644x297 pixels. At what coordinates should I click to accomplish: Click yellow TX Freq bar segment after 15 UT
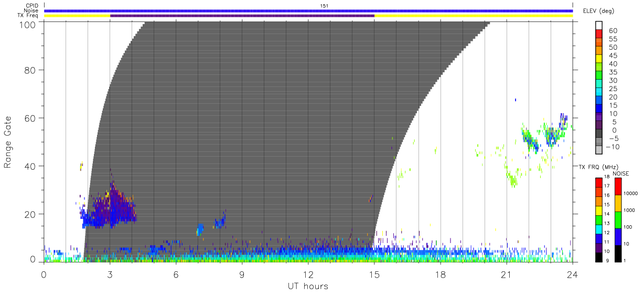coord(474,16)
